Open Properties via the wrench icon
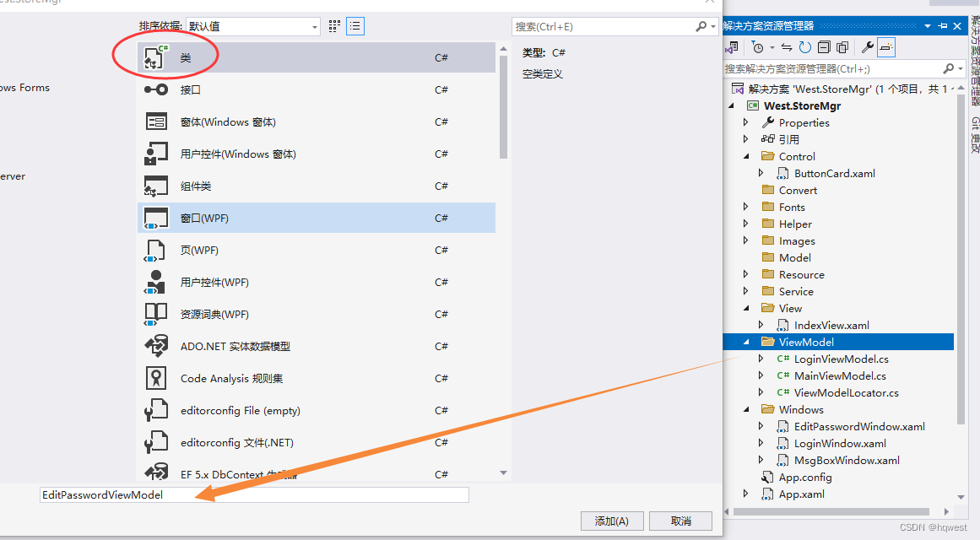Image resolution: width=980 pixels, height=540 pixels. click(x=867, y=47)
